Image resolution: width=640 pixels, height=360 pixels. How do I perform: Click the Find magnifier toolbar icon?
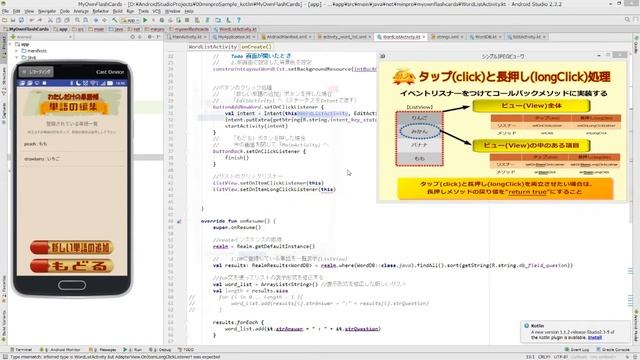tap(77, 20)
